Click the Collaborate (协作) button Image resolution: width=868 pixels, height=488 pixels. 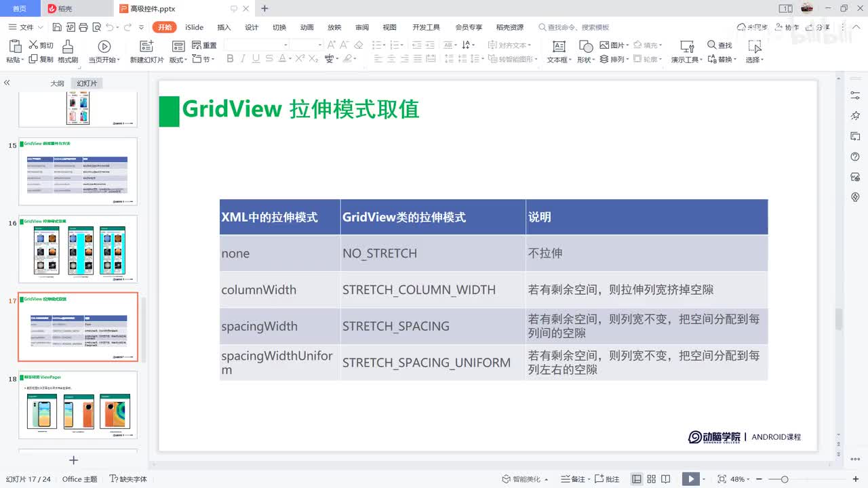(787, 27)
